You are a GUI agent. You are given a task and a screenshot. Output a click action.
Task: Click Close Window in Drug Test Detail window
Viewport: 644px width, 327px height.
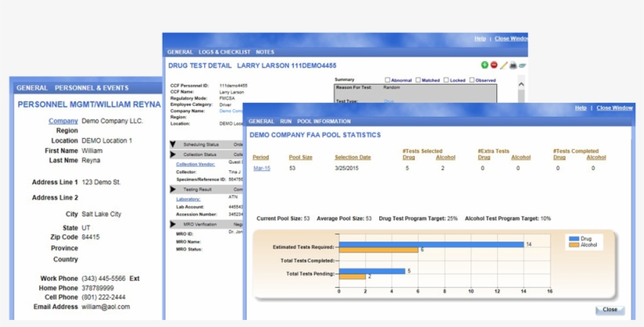[x=511, y=38]
